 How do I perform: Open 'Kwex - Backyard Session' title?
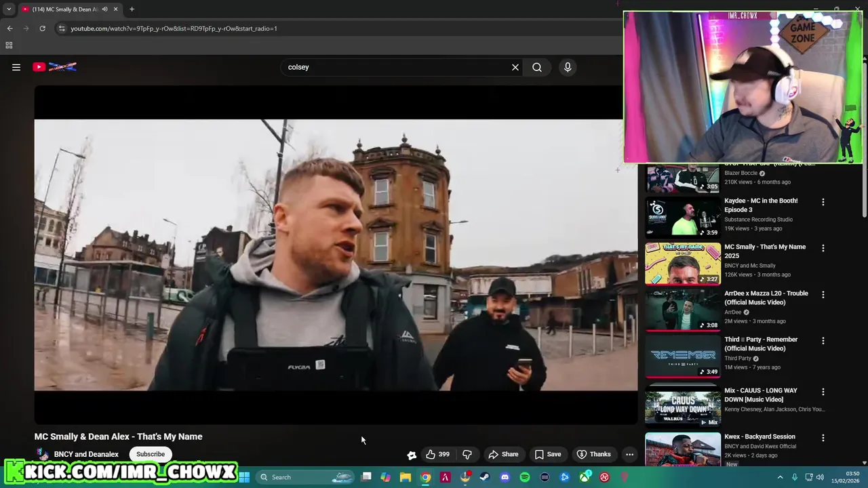tap(759, 436)
